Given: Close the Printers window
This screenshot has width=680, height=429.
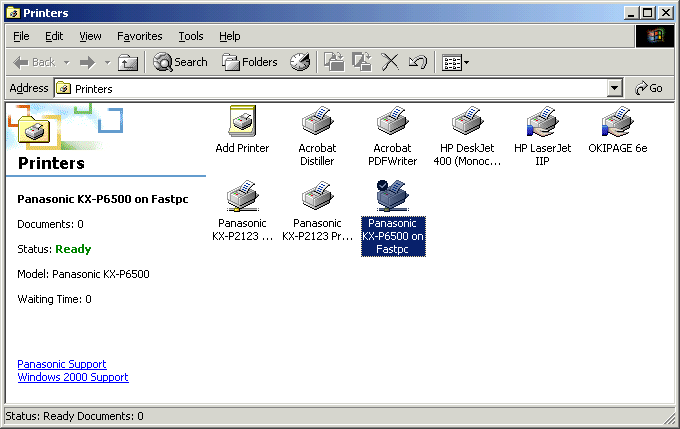Looking at the screenshot, I should coord(665,13).
